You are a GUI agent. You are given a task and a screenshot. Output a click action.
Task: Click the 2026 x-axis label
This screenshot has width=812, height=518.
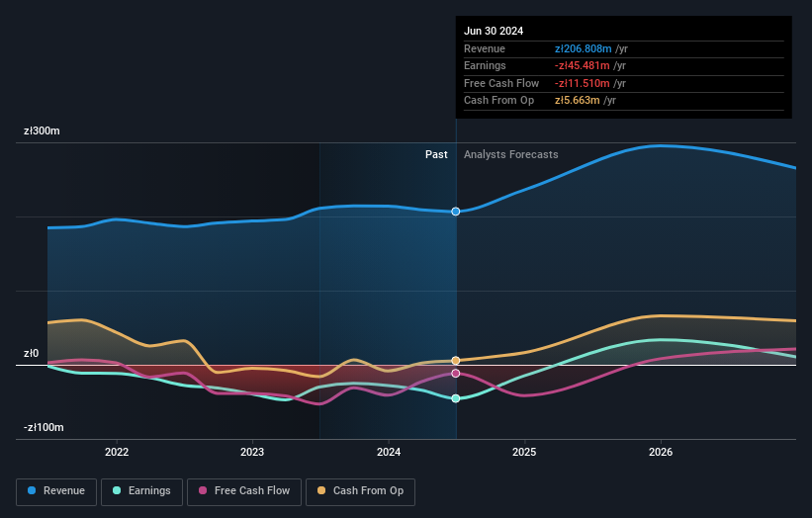point(661,453)
